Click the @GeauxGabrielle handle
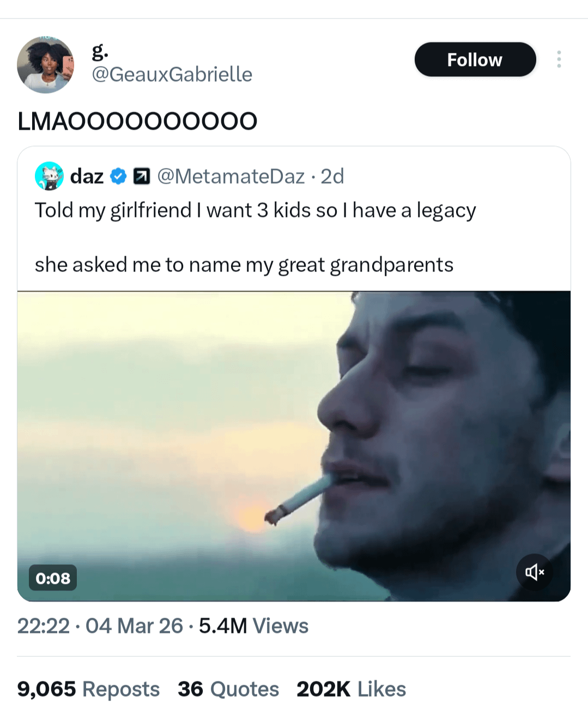588x712 pixels. (172, 74)
